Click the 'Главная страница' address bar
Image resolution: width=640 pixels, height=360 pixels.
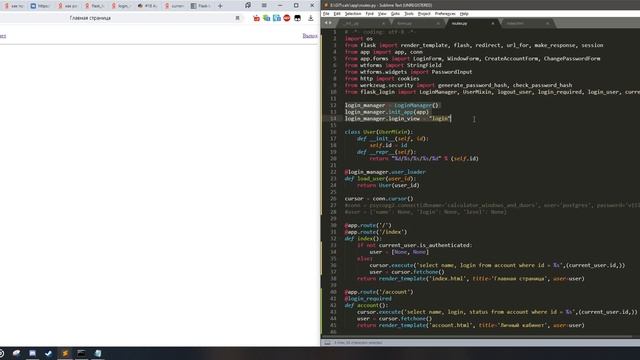click(90, 18)
